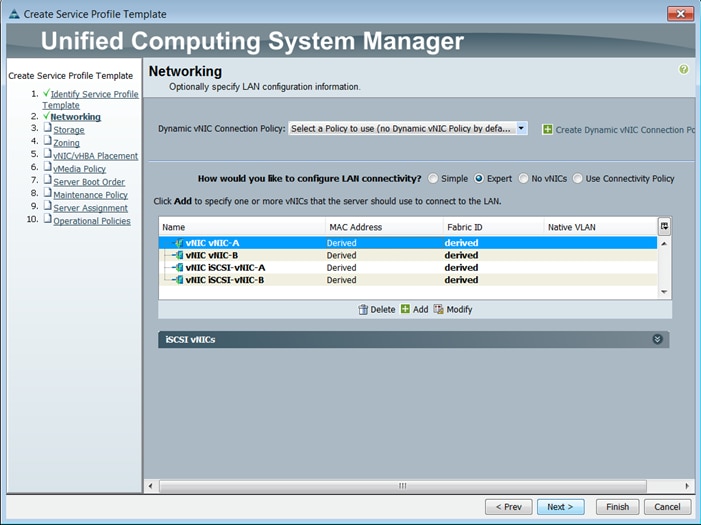Click the Derived MAC cell of vNIC-B
Screen dimensions: 701x525
(x=342, y=255)
